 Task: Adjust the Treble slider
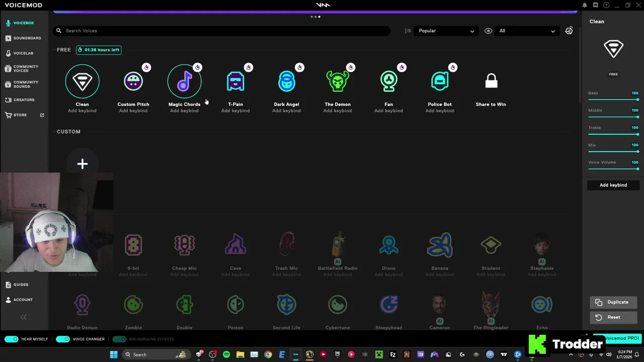613,134
